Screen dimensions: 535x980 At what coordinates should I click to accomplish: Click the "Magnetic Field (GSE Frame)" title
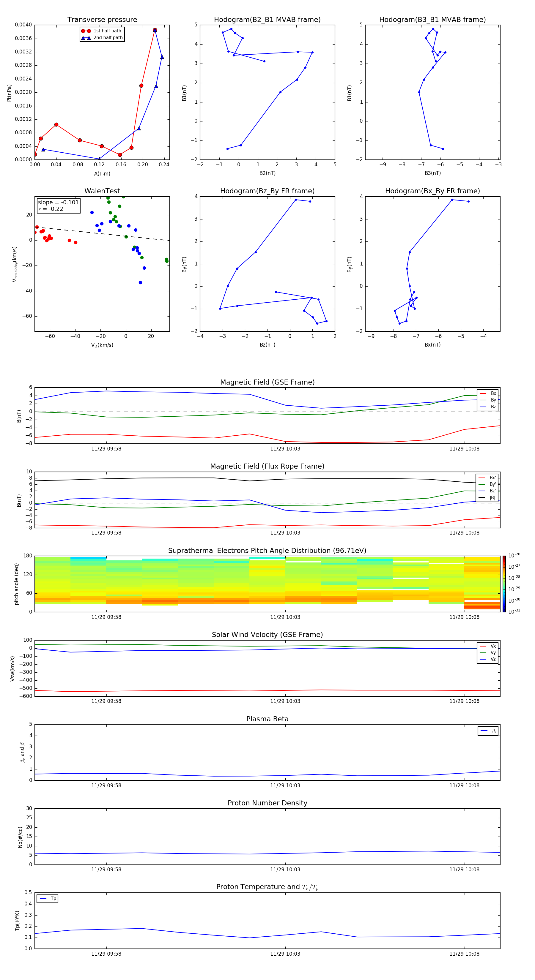pos(267,382)
